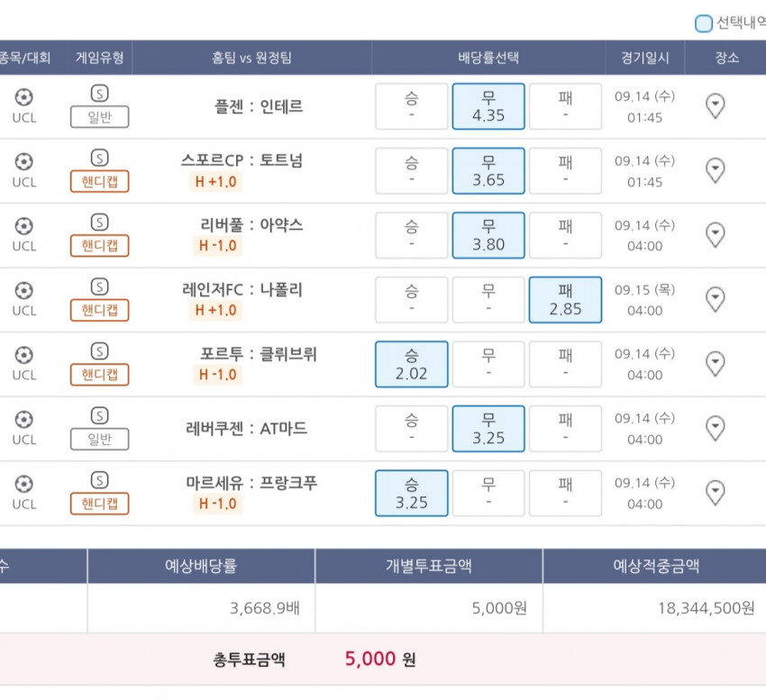
Task: Click soccer ball icon in 플젠 row
Action: click(x=24, y=96)
